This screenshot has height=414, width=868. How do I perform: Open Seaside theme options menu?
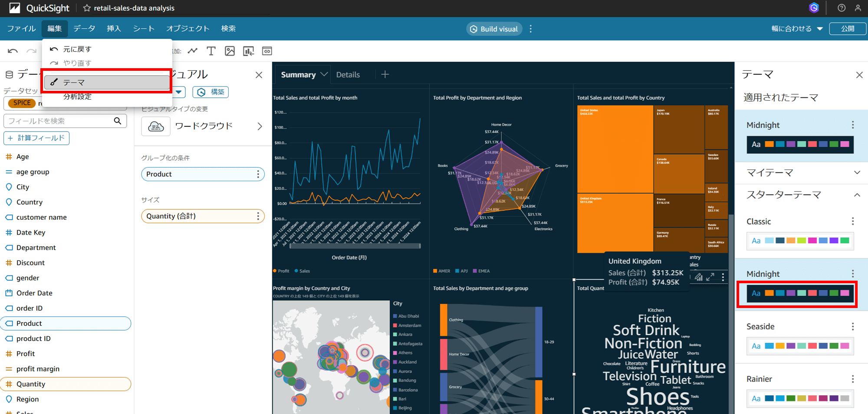[853, 326]
